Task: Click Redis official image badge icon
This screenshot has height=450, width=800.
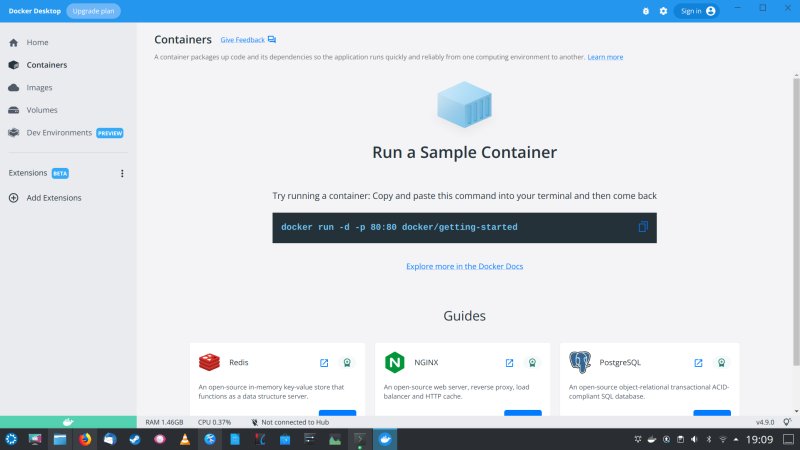Action: click(x=347, y=363)
